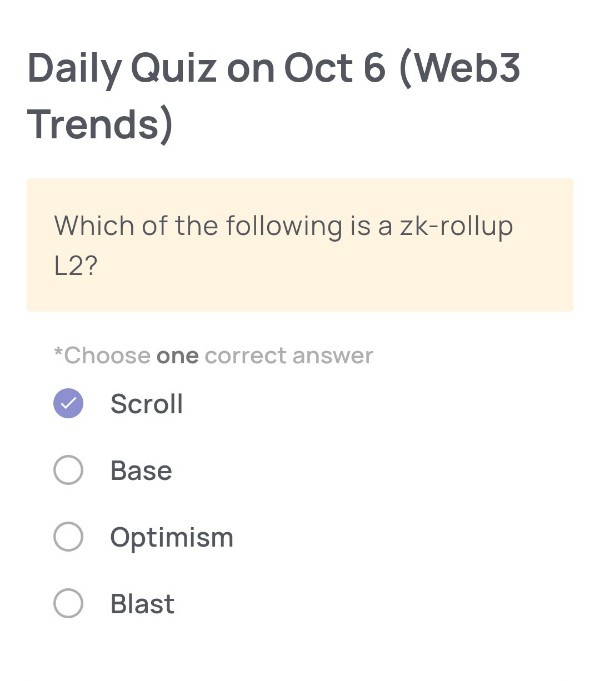Click "Oct 6" in the quiz title
The height and width of the screenshot is (681, 600).
(335, 68)
